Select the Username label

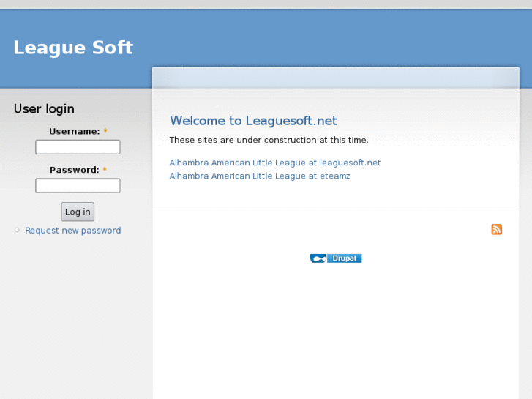(75, 132)
